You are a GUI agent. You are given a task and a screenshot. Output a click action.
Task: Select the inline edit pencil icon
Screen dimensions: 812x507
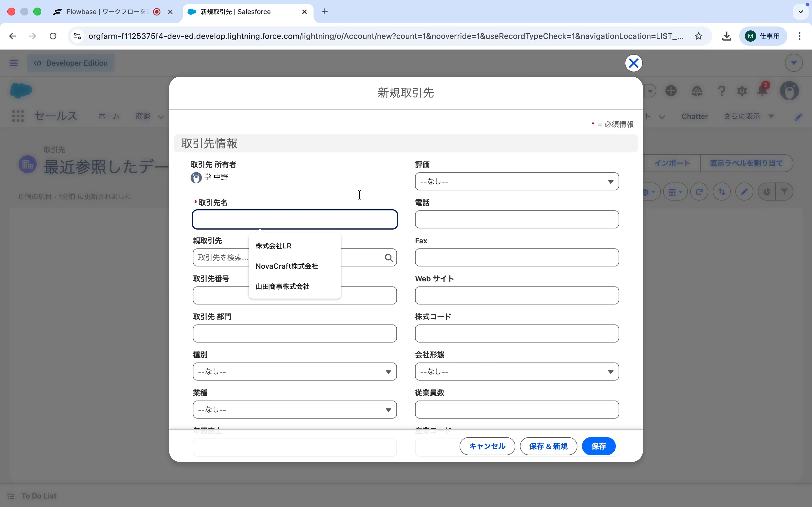[x=744, y=192]
